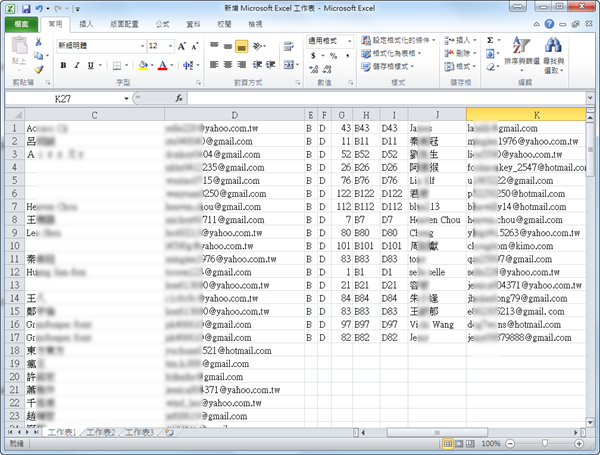Click the fill color paint bucket
Image resolution: width=600 pixels, height=455 pixels.
[x=143, y=66]
